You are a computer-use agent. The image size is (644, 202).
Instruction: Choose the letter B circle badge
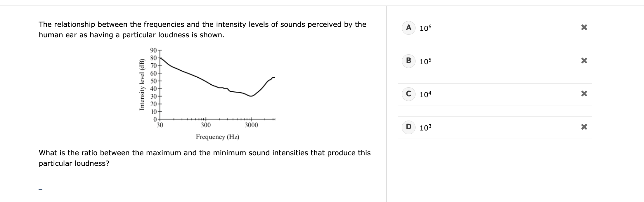click(408, 61)
